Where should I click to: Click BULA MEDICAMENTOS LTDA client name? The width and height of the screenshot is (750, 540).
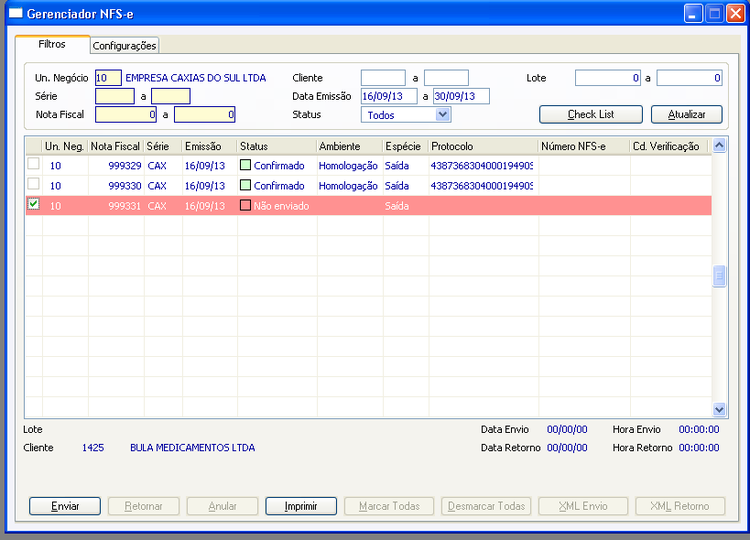pyautogui.click(x=192, y=448)
